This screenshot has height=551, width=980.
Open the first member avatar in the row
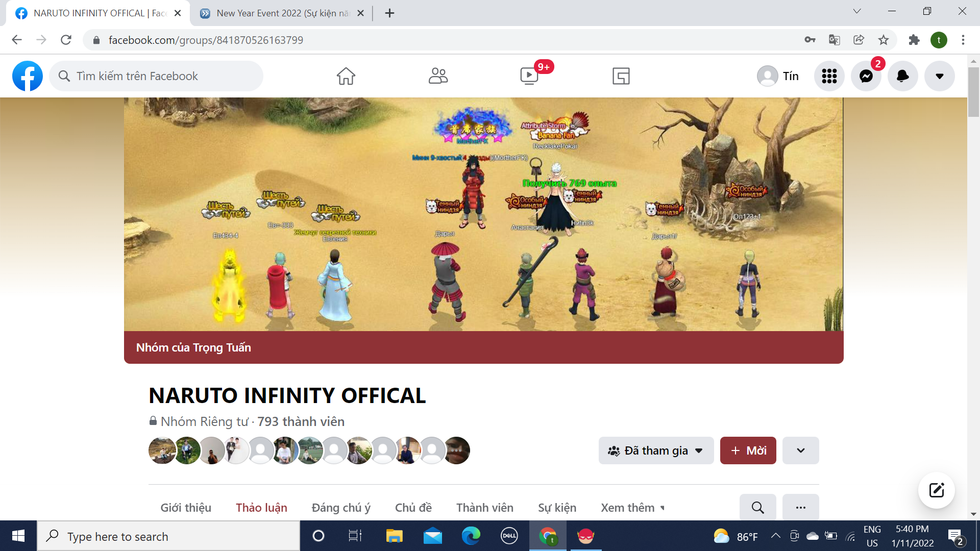(162, 450)
